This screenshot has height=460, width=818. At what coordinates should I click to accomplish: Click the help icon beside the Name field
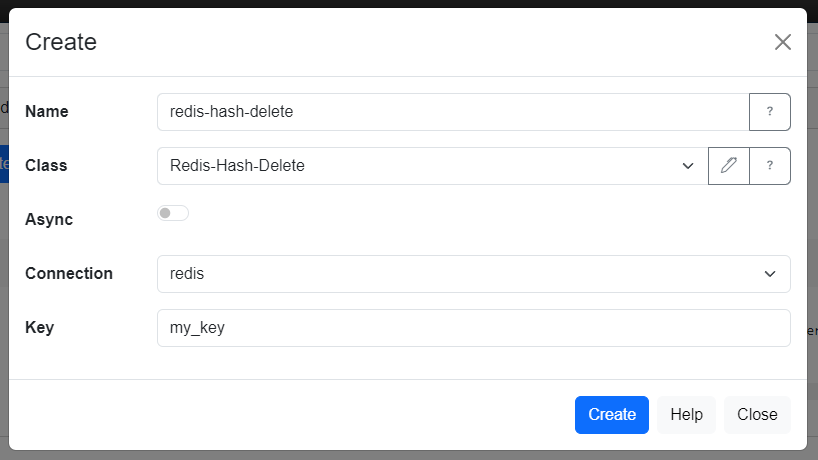pos(769,112)
